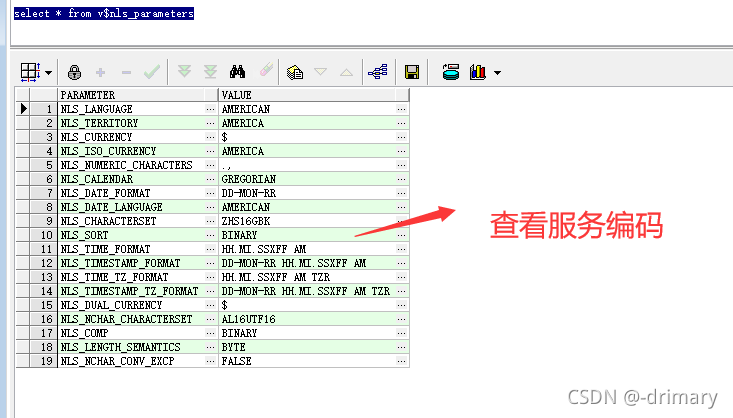Image resolution: width=733 pixels, height=418 pixels.
Task: Click the fetch last page icon
Action: point(210,72)
